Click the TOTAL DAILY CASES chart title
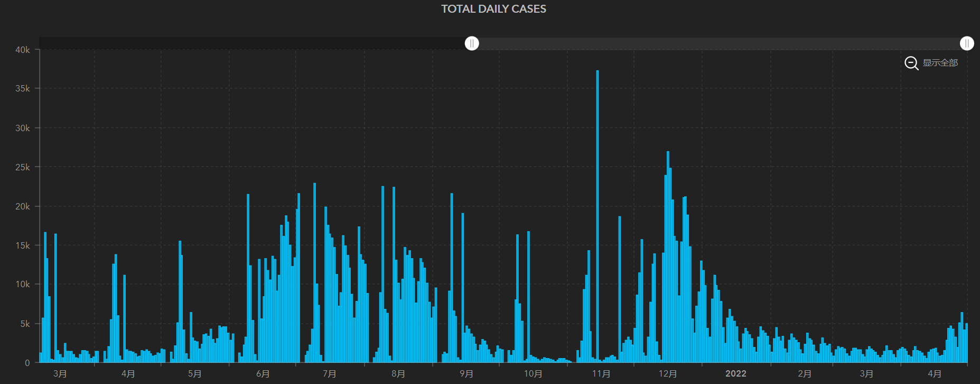 click(494, 9)
